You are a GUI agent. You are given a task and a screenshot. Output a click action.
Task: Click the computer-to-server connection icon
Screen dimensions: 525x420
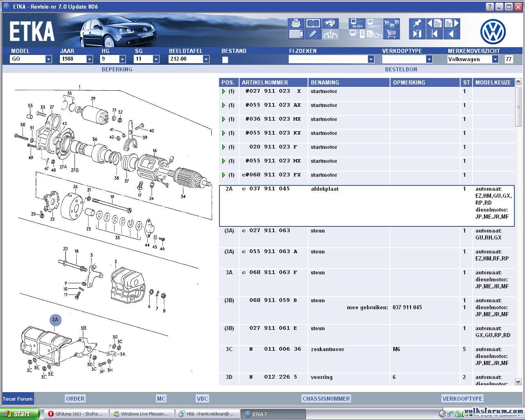click(357, 34)
